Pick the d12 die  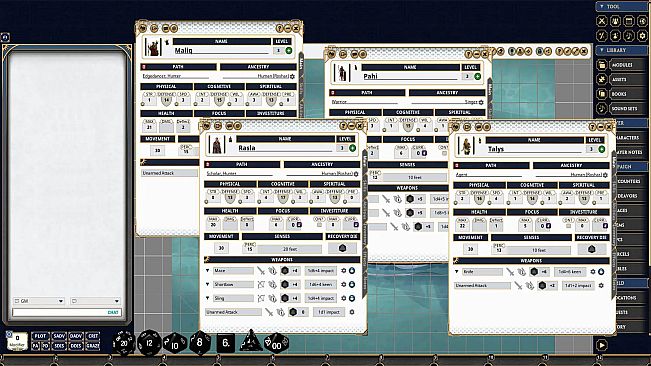point(149,343)
